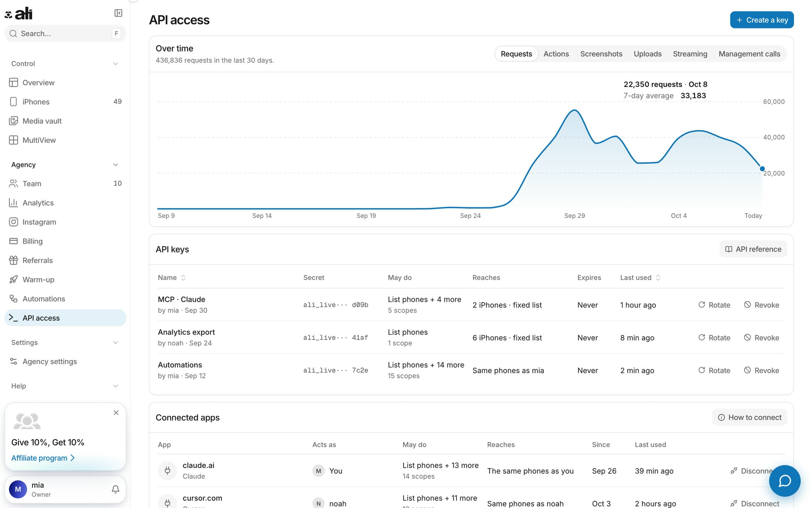Focus the sidebar Search field

click(x=65, y=34)
